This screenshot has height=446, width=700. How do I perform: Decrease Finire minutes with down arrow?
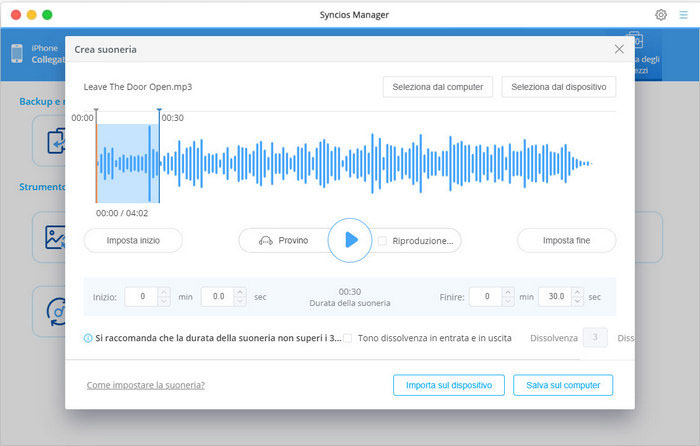(x=508, y=301)
